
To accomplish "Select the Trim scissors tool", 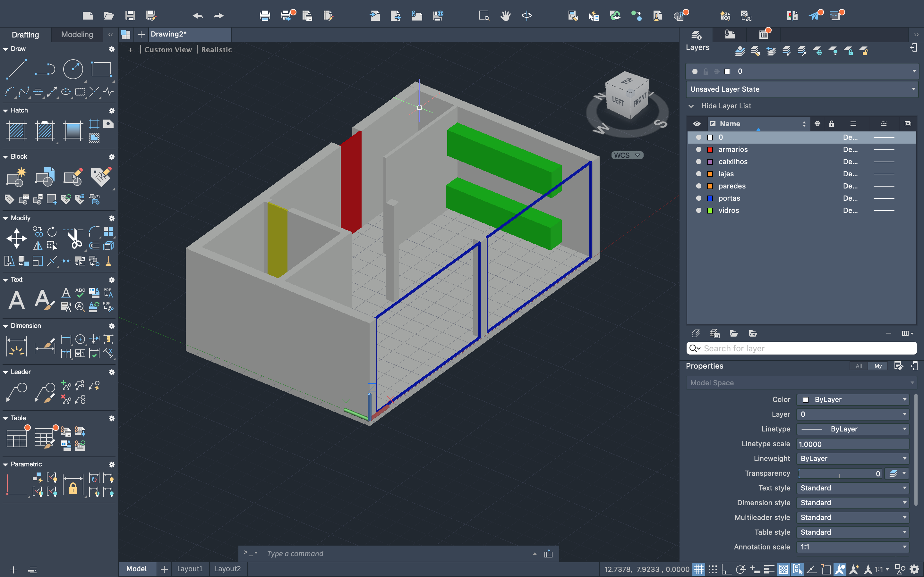I will [74, 238].
